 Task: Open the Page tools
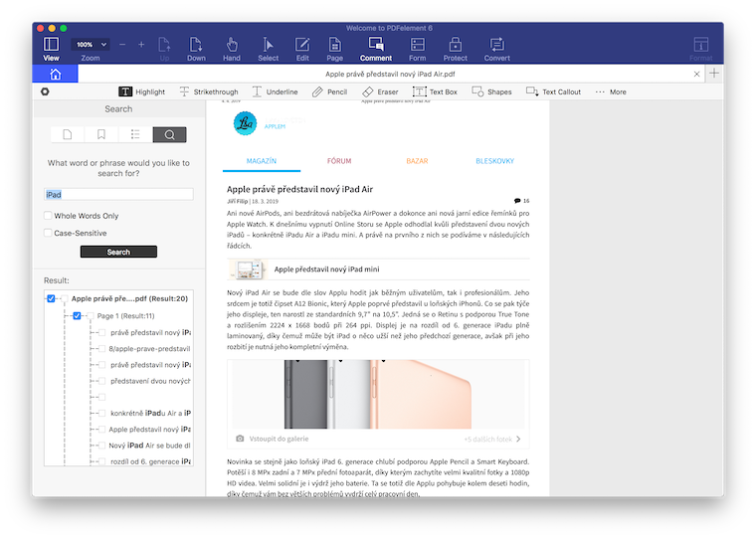tap(334, 49)
